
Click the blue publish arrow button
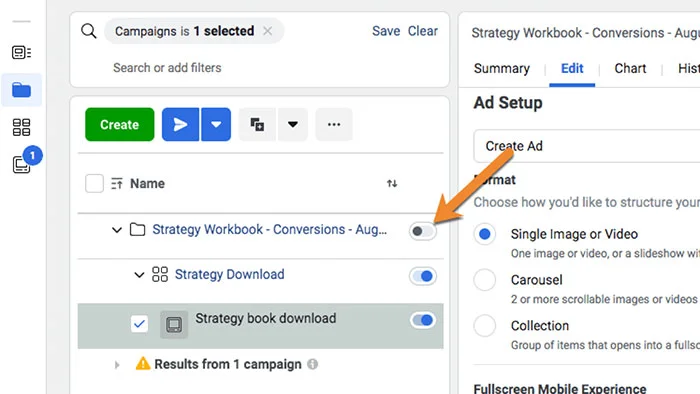click(180, 124)
